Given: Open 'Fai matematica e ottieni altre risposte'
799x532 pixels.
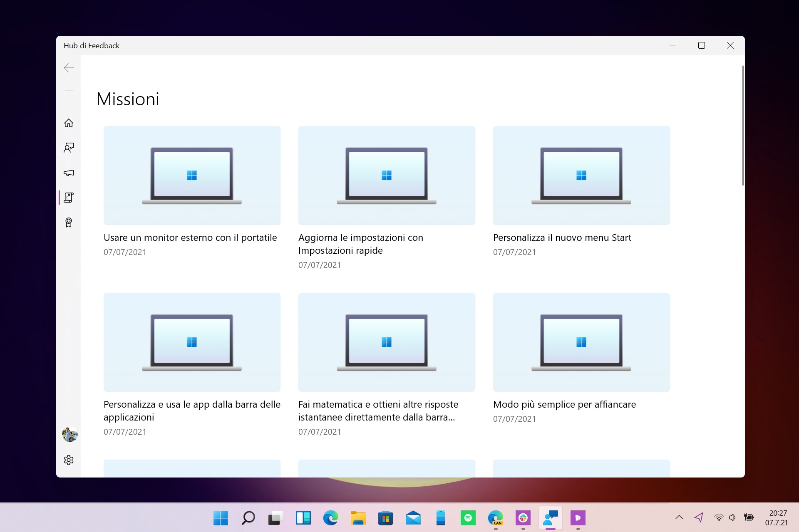Looking at the screenshot, I should pos(378,411).
